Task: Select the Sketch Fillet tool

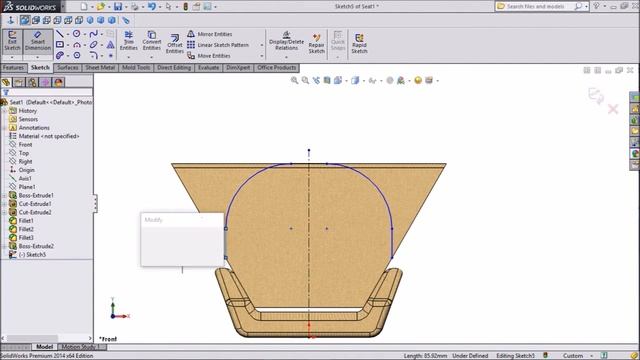Action: 93,55
